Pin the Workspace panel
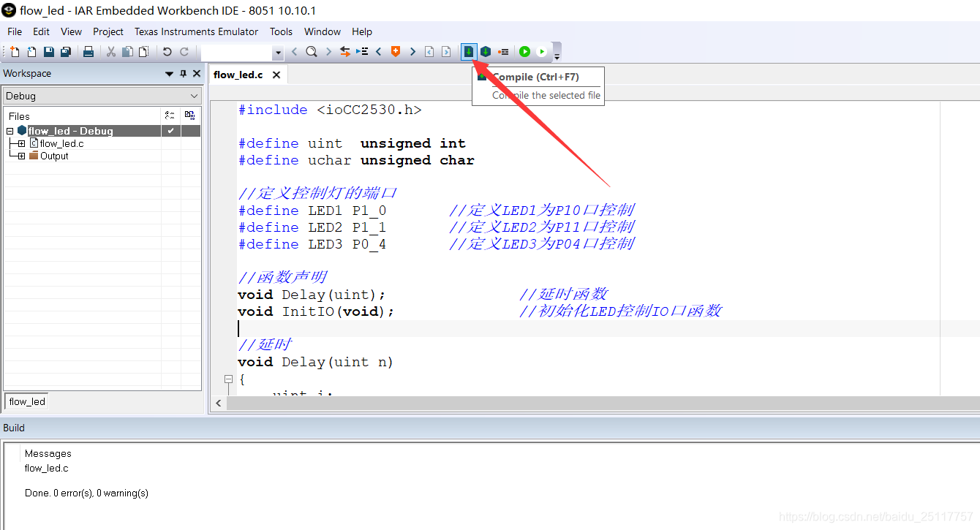The width and height of the screenshot is (980, 530). (x=183, y=74)
